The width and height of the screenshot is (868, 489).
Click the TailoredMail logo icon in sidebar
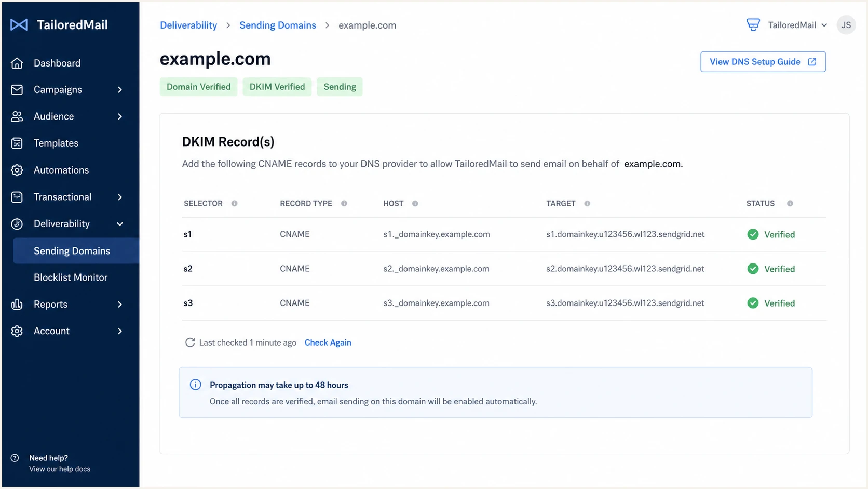tap(19, 24)
